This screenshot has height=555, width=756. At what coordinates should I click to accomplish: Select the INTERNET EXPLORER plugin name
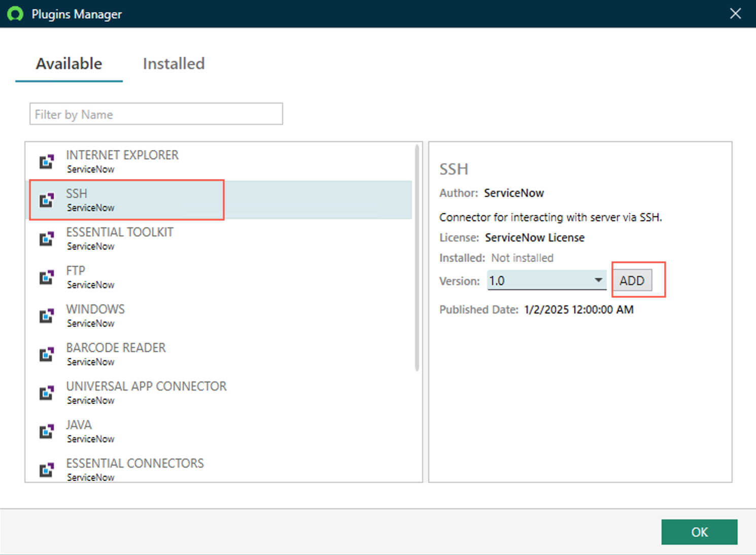pos(122,155)
